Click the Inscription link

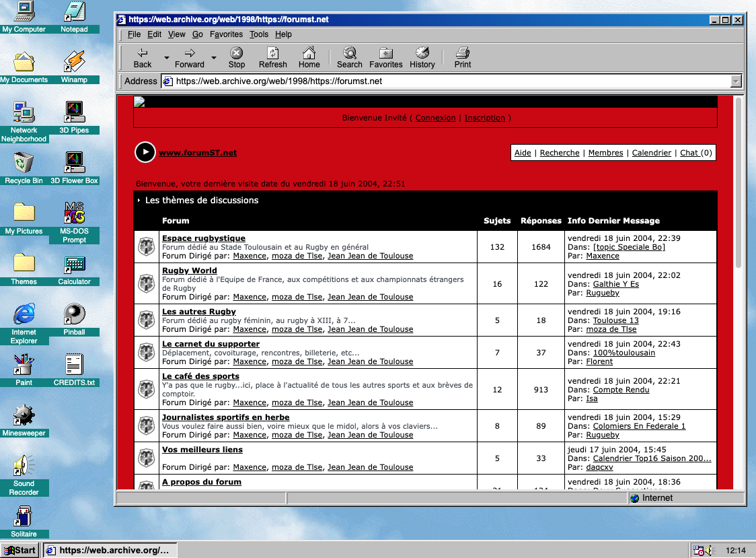point(484,118)
